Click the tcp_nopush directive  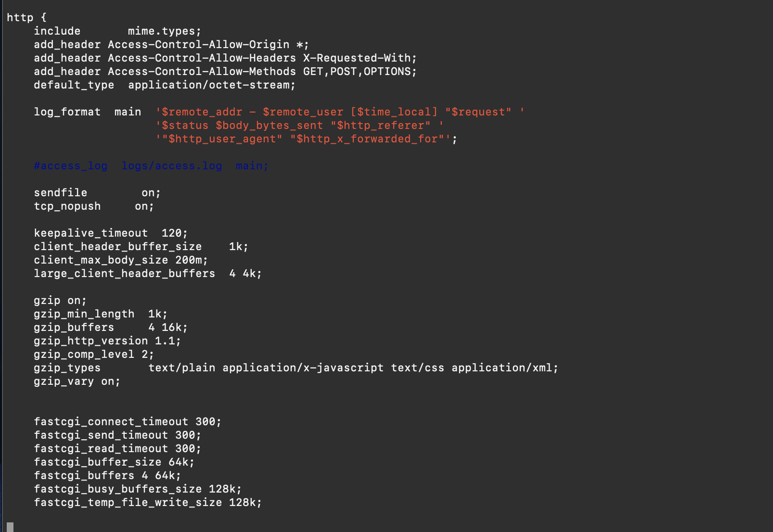[x=67, y=206]
